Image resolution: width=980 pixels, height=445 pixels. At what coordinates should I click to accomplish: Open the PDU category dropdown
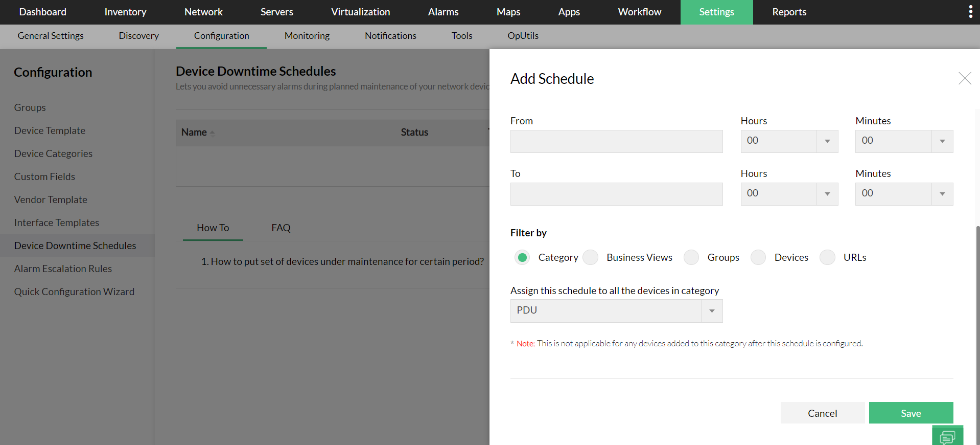pyautogui.click(x=616, y=311)
